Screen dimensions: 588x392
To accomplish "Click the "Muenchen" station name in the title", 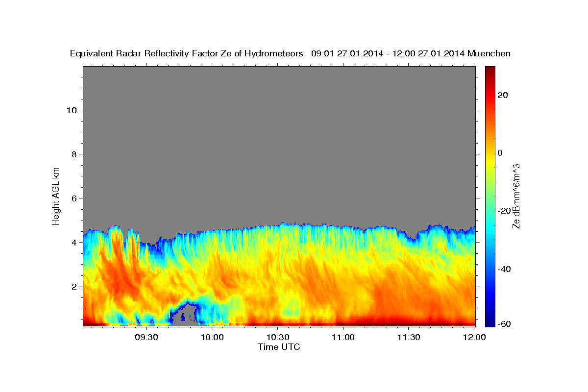I will (x=489, y=53).
